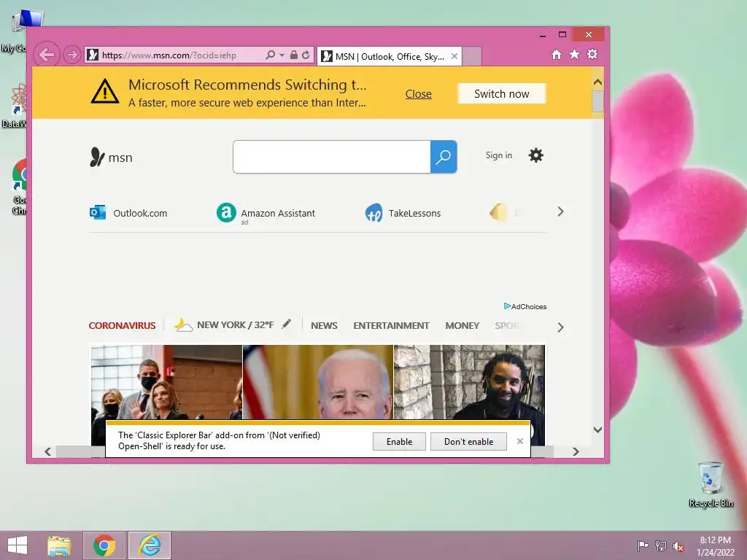Click the muted volume tray icon
This screenshot has width=747, height=560.
click(x=678, y=546)
